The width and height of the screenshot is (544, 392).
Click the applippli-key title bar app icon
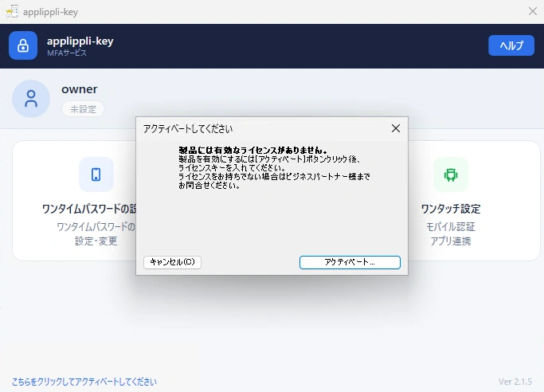pos(12,11)
